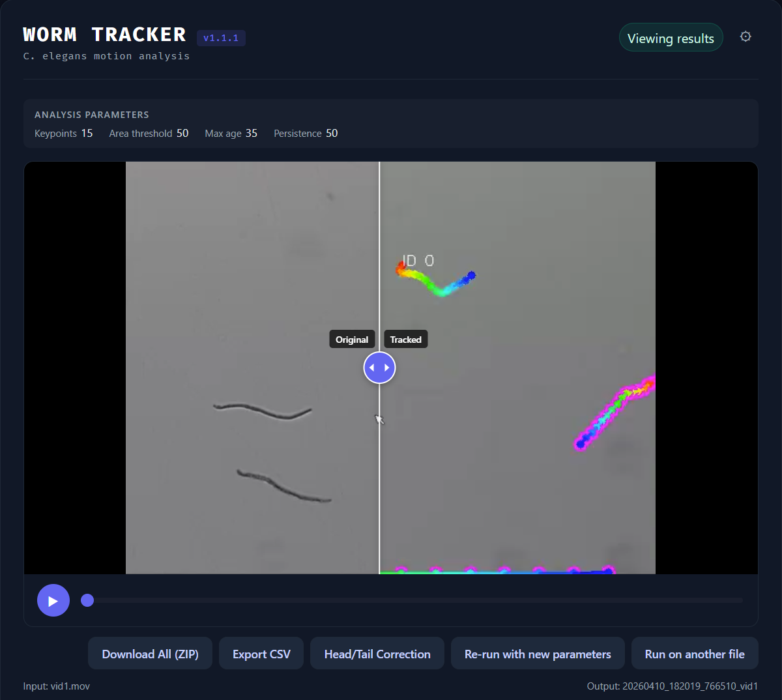Export tracking data as CSV
Screen dimensions: 782x700
click(261, 653)
